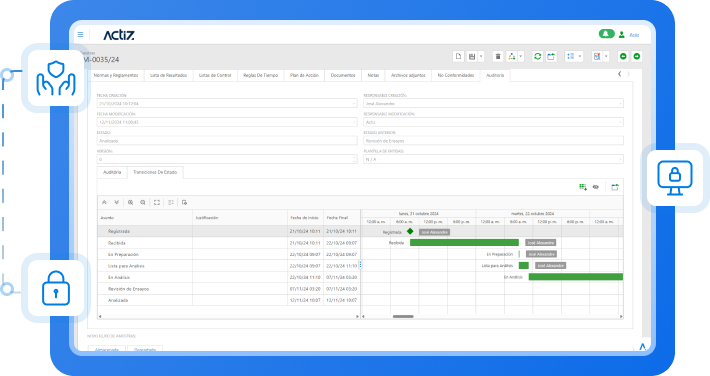Expand the Fecha Creación date dropdown
The height and width of the screenshot is (376, 710).
[354, 104]
